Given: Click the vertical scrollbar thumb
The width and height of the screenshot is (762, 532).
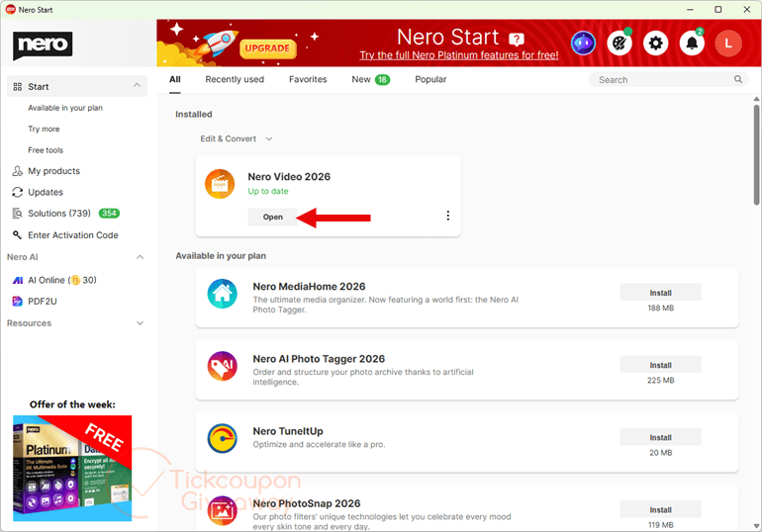Looking at the screenshot, I should (757, 154).
